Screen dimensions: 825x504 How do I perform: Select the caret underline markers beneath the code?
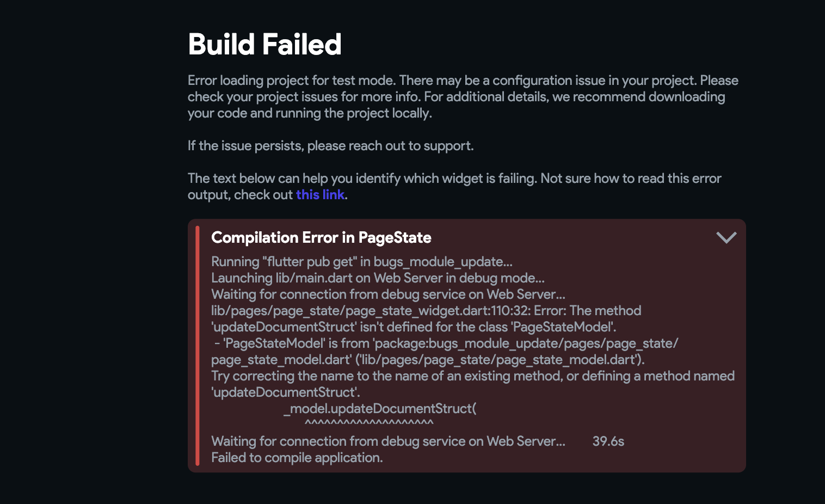368,423
